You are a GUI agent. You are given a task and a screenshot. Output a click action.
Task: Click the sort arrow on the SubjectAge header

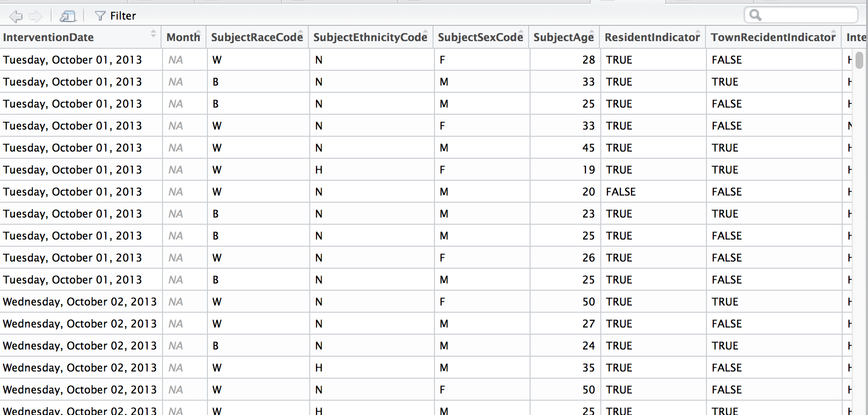592,33
